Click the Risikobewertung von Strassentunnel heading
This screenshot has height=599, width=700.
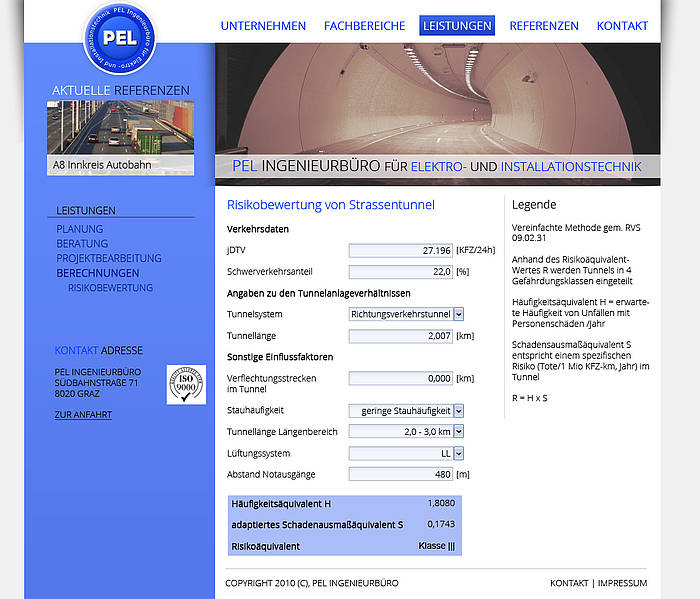click(x=330, y=205)
